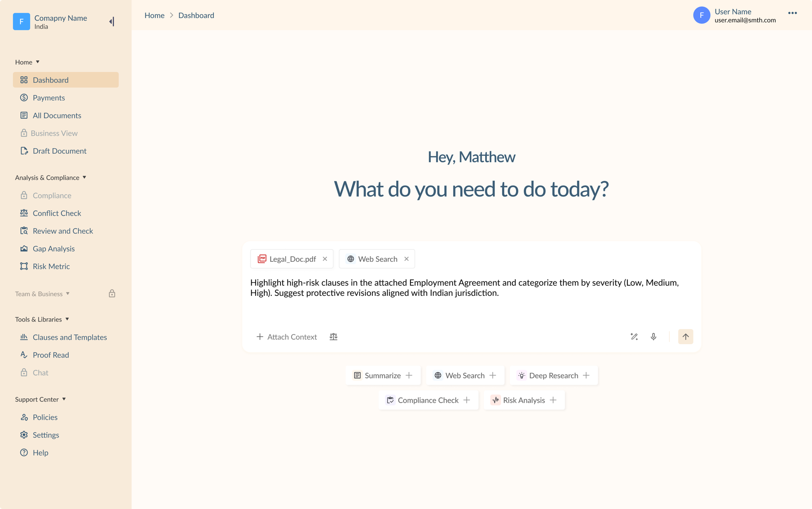Collapse the sidebar with the arrow icon

click(112, 22)
